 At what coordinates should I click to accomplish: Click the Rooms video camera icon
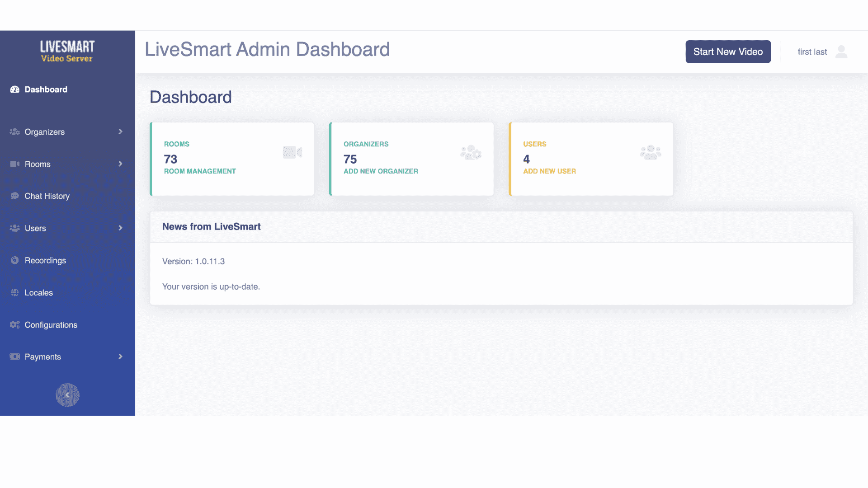coord(14,164)
